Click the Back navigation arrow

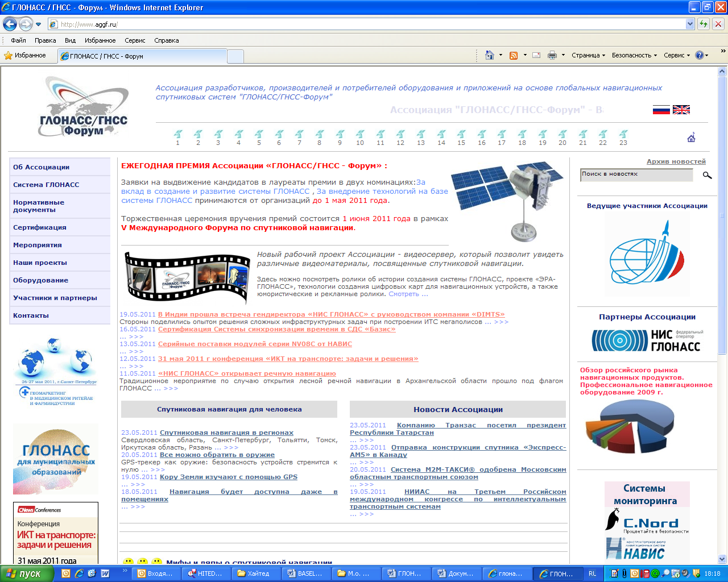tap(10, 24)
